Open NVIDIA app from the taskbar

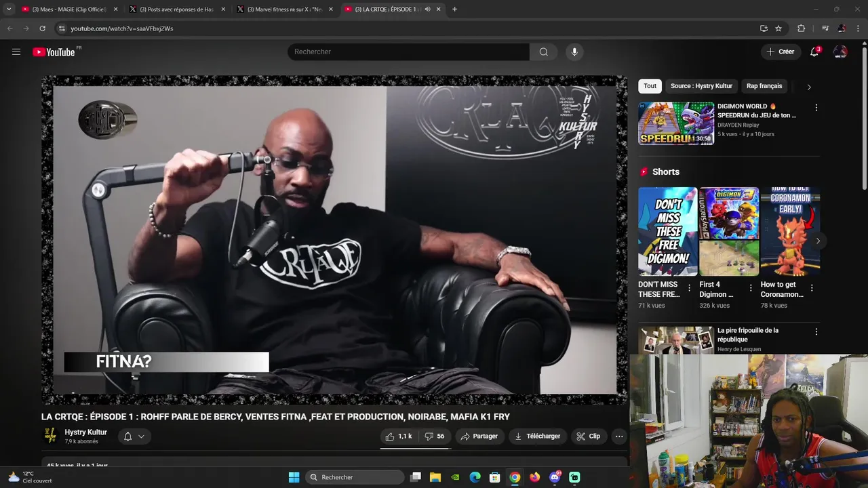tap(456, 477)
